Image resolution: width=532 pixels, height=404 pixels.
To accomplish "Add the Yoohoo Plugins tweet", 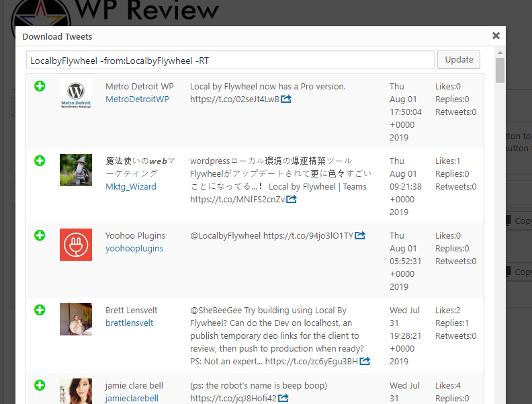I will [40, 235].
